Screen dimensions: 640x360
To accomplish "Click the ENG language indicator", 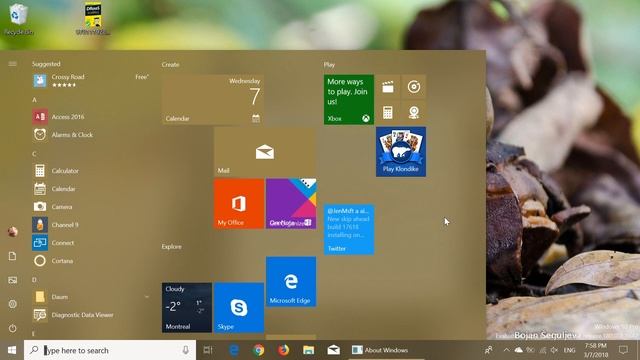I will coord(569,350).
